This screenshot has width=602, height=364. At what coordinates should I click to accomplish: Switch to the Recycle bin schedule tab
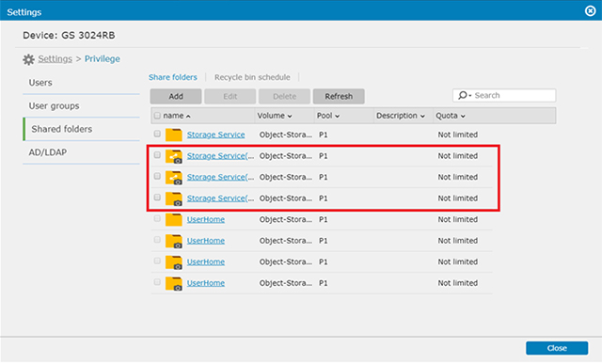252,77
